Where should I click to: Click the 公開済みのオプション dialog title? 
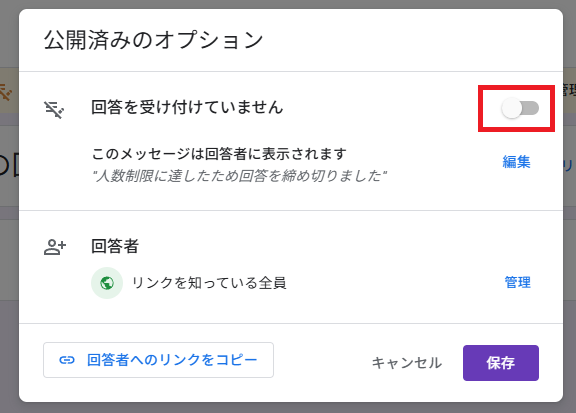coord(153,40)
